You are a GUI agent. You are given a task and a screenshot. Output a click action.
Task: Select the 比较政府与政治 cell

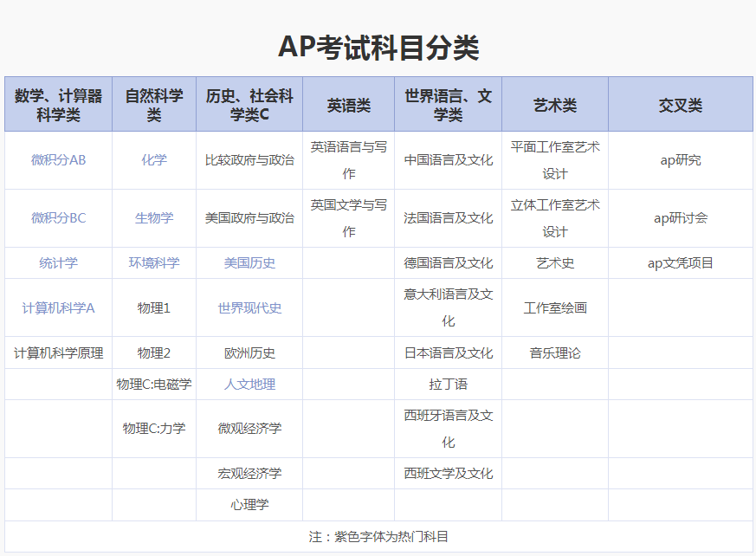(x=249, y=160)
